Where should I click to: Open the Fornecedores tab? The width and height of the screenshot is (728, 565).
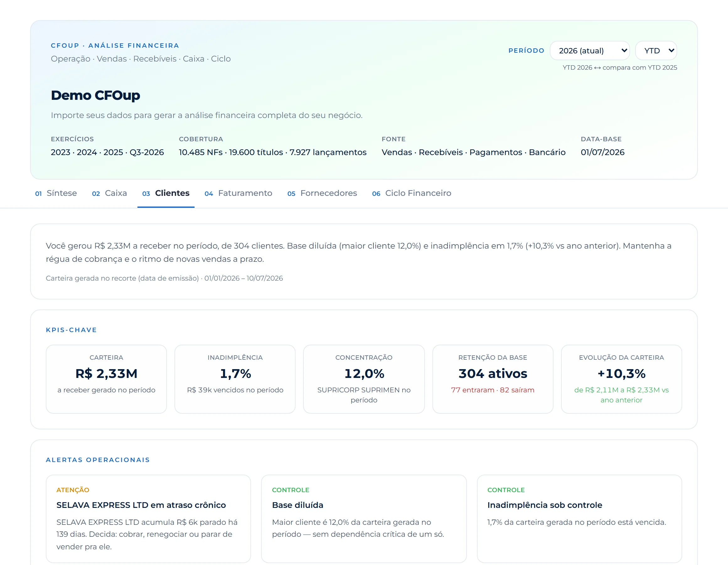[322, 193]
